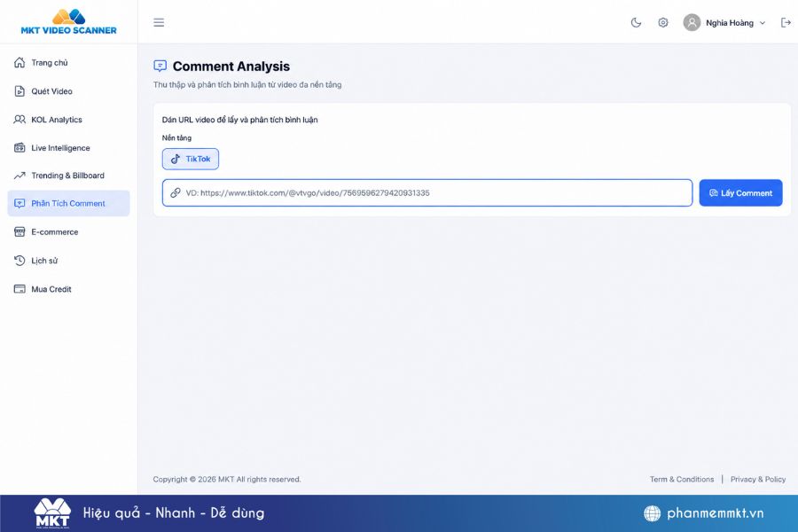The height and width of the screenshot is (532, 798).
Task: Click the Lấy Comment button
Action: pyautogui.click(x=740, y=193)
